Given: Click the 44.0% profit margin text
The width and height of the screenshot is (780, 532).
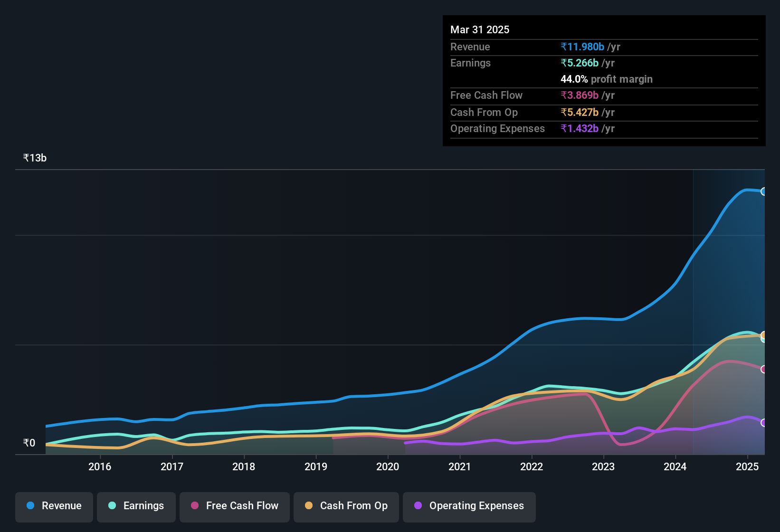Looking at the screenshot, I should (x=607, y=79).
